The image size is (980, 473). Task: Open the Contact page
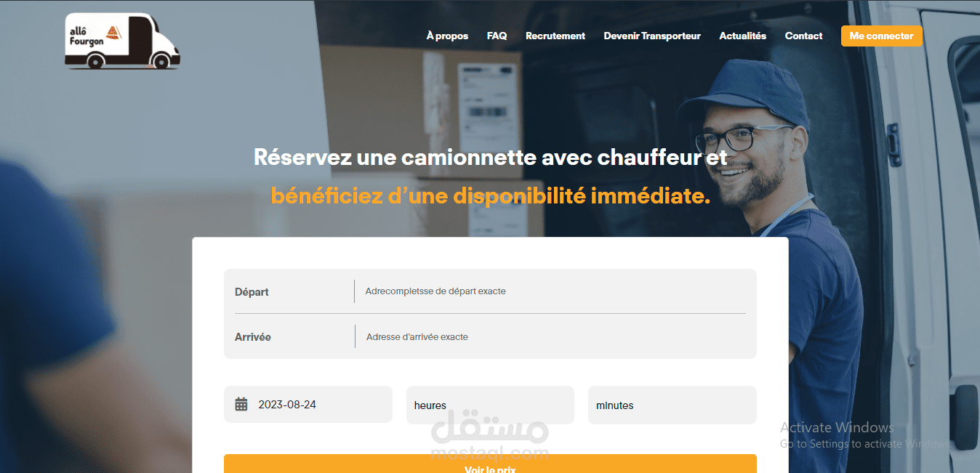pos(803,36)
